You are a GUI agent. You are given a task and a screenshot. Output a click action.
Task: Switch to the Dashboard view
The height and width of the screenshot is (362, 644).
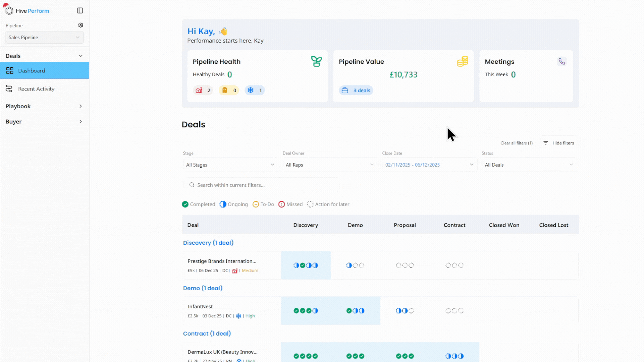pyautogui.click(x=32, y=70)
